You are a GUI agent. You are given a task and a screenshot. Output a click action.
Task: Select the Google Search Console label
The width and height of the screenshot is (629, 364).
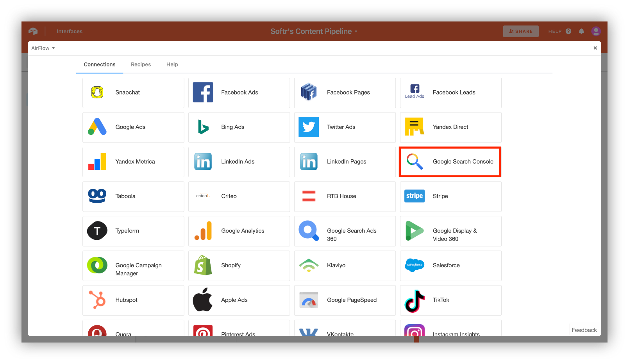click(463, 162)
